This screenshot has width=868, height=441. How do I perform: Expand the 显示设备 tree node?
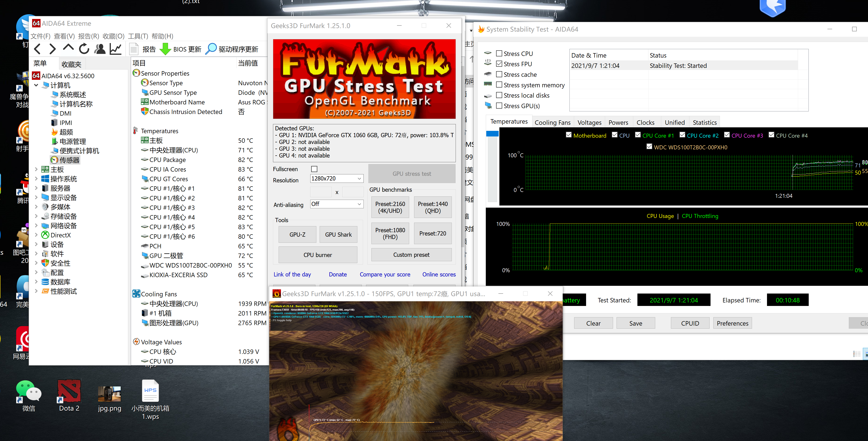coord(36,197)
